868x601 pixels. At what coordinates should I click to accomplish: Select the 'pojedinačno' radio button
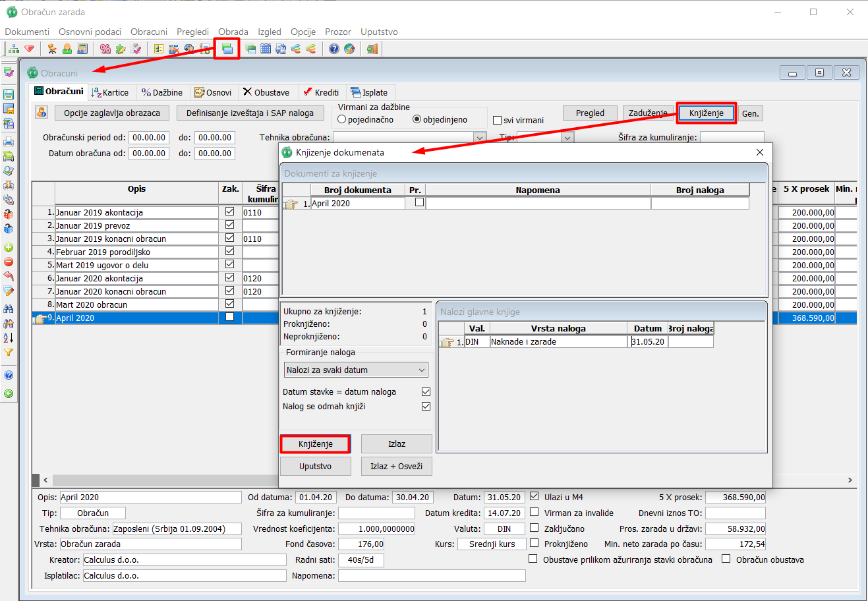pos(342,120)
